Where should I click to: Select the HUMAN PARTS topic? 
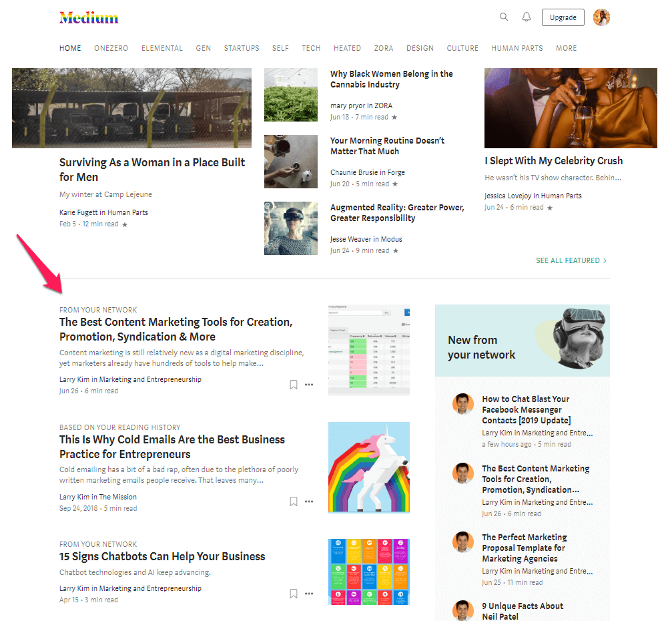click(517, 48)
